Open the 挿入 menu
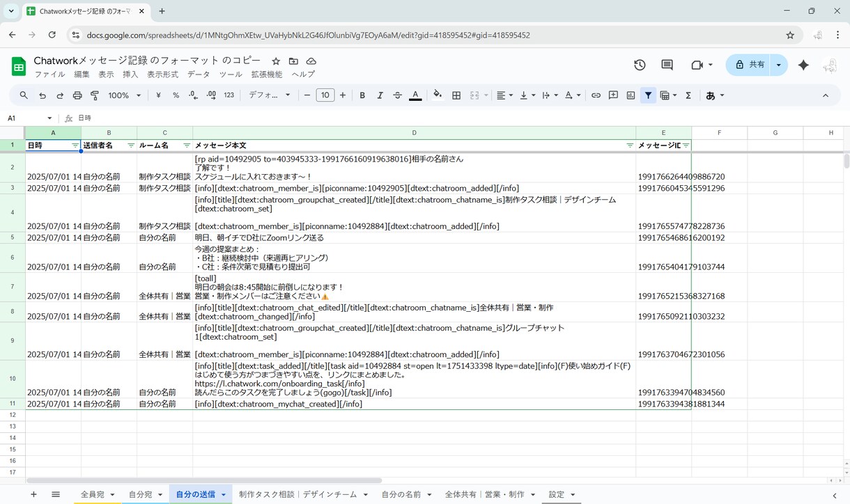The width and height of the screenshot is (850, 504). (130, 74)
